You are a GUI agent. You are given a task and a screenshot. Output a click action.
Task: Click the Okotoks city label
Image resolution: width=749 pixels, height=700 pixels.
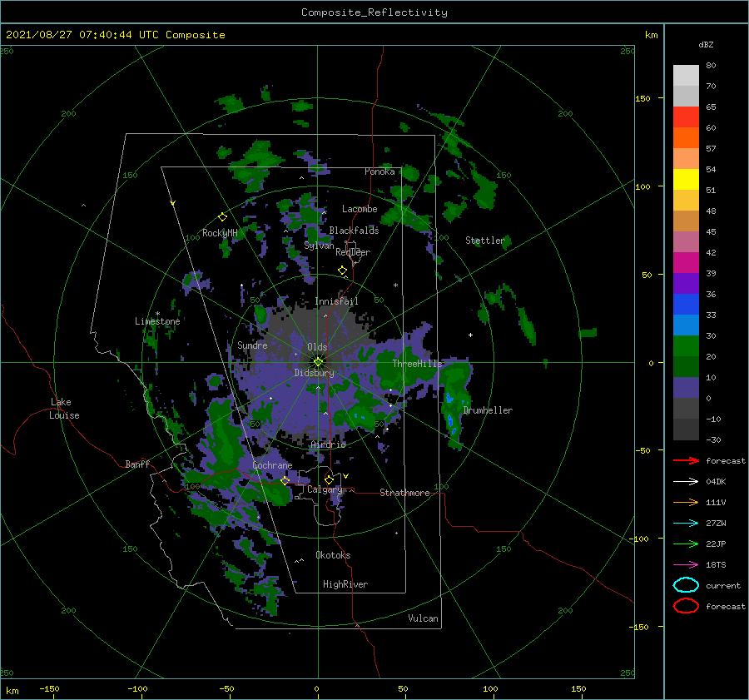point(333,555)
